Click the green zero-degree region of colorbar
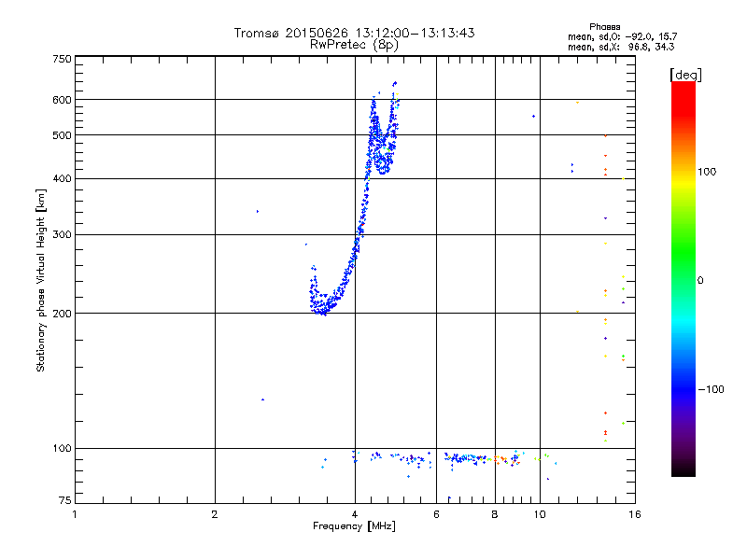Image resolution: width=747 pixels, height=560 pixels. [684, 280]
